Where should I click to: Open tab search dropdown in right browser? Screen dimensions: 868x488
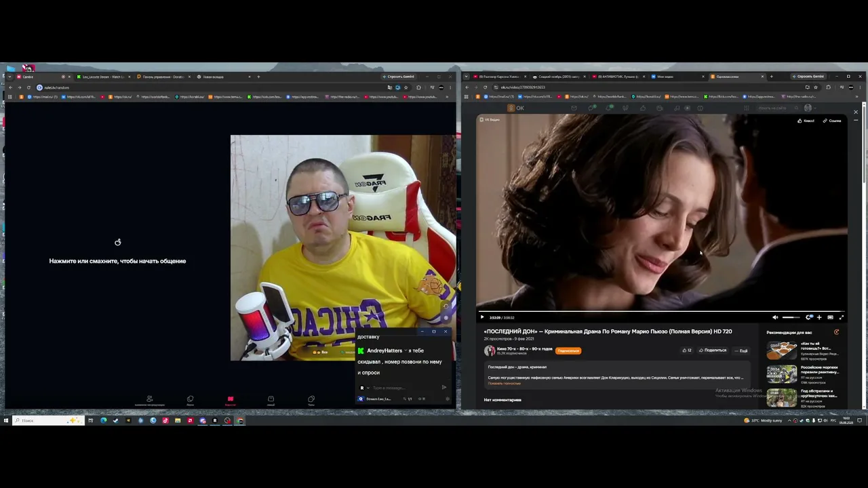point(467,77)
